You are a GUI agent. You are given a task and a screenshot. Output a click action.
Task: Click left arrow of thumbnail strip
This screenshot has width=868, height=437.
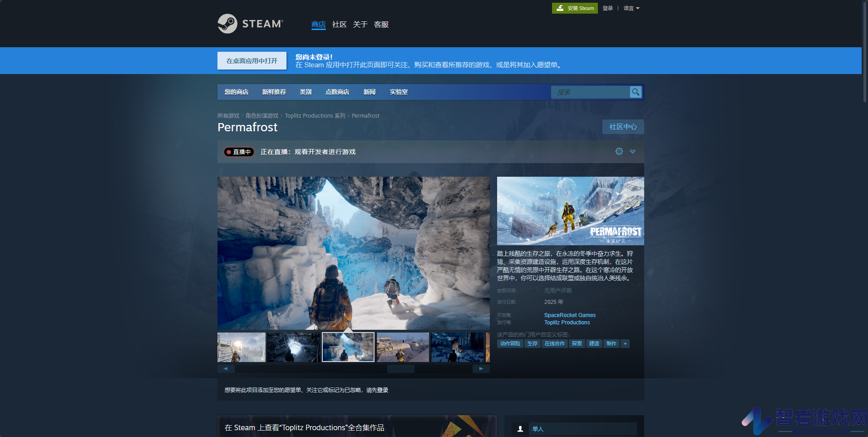click(x=226, y=369)
